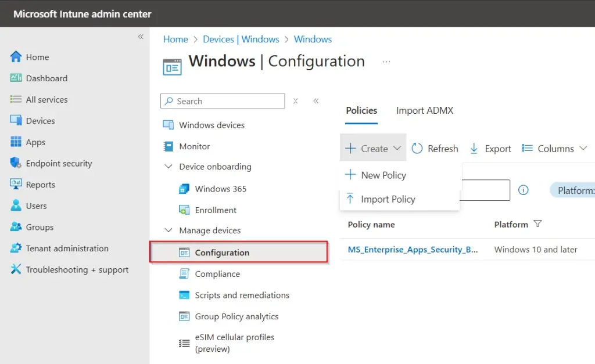Click the Refresh icon in toolbar

click(417, 149)
